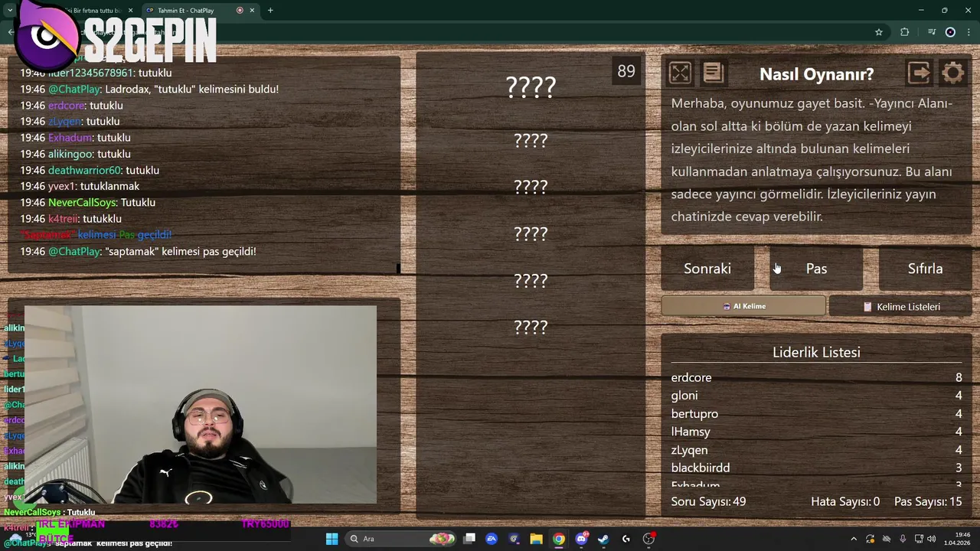Click erdcore's username in chat
This screenshot has height=551, width=980.
[66, 106]
